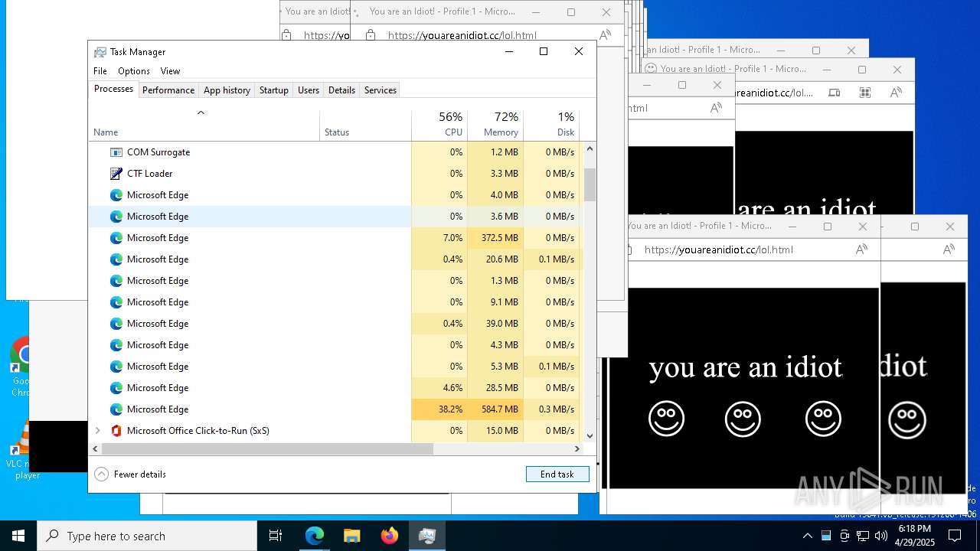This screenshot has height=551, width=980.
Task: Open the Google Chrome desktop shortcut
Action: (x=20, y=367)
